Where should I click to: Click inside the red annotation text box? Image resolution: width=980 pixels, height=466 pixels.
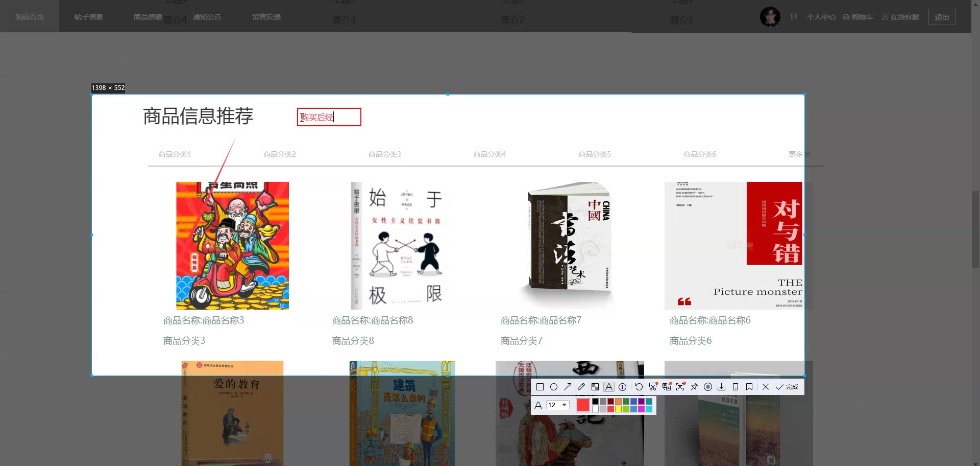pos(329,117)
